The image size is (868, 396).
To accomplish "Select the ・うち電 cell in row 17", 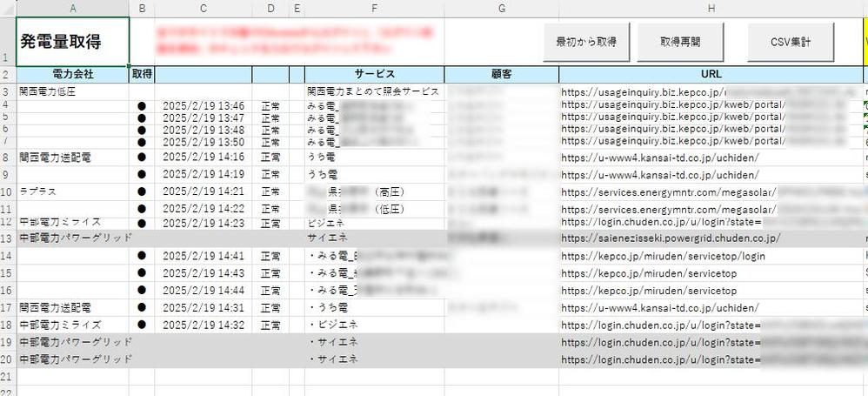I will [374, 307].
